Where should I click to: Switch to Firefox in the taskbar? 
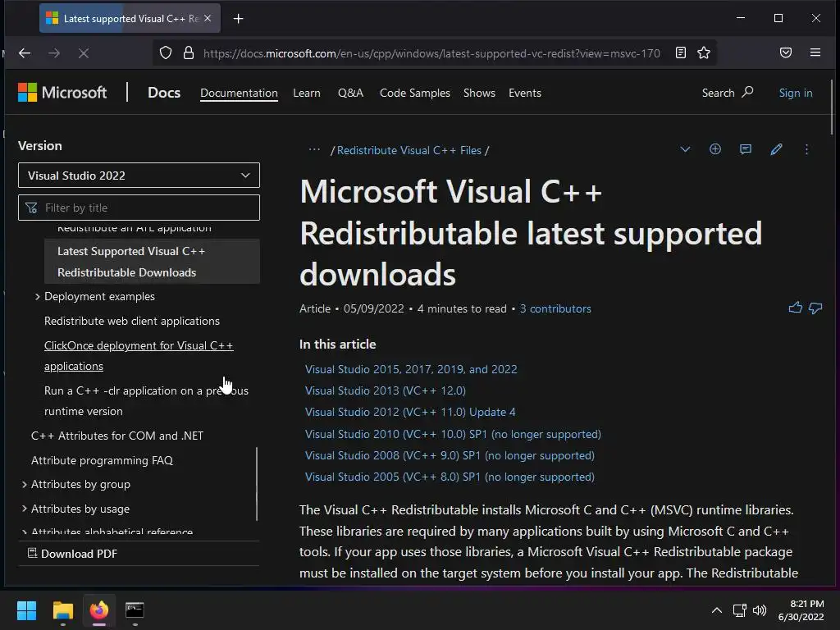(x=98, y=610)
